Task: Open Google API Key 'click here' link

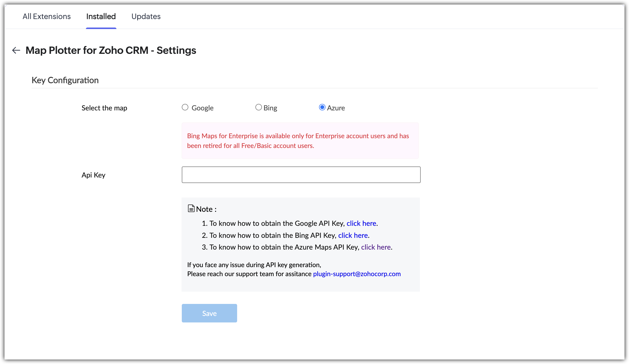Action: coord(361,223)
